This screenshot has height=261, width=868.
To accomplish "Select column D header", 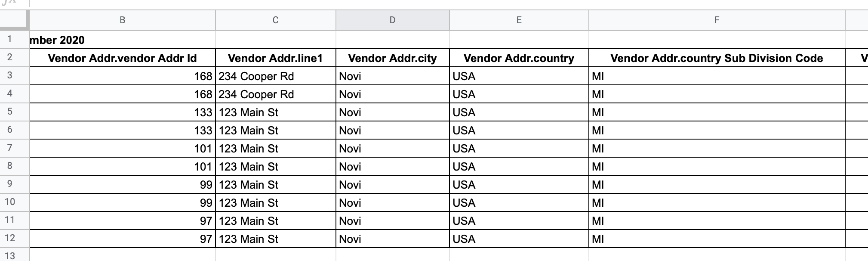I will (x=392, y=20).
